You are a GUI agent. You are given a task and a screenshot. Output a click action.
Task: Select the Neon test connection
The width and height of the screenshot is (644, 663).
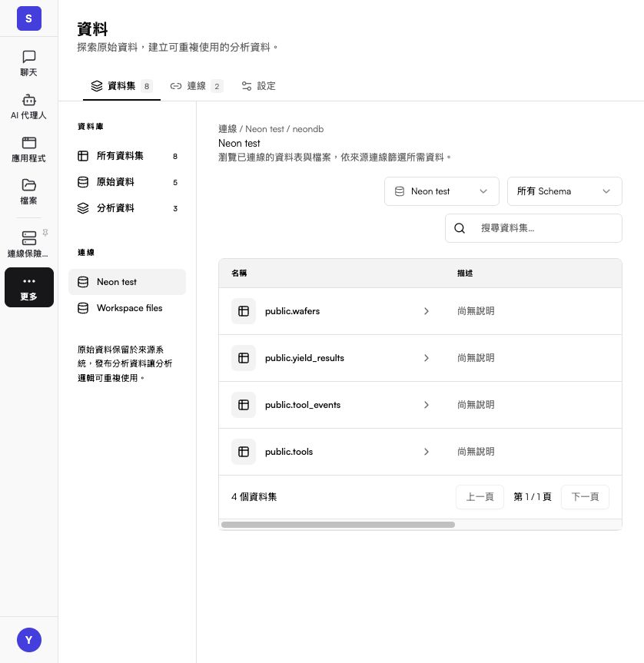coord(128,282)
